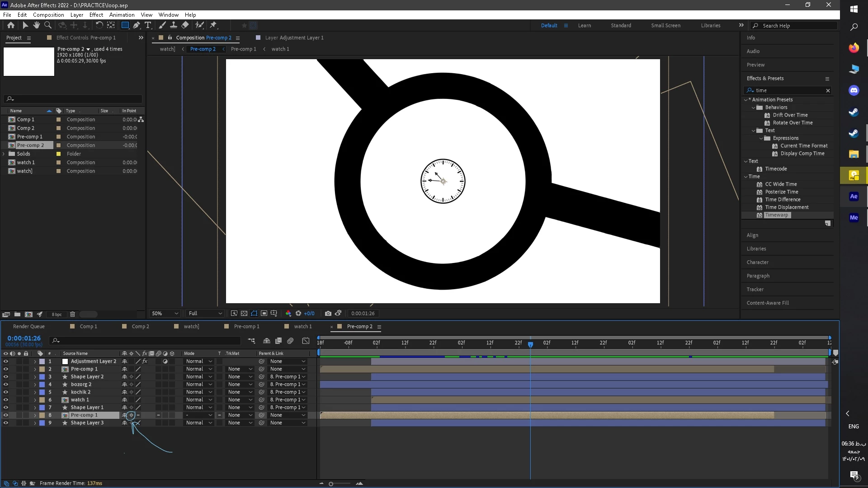Take a snapshot with the camera icon
The height and width of the screenshot is (488, 868).
(x=328, y=313)
